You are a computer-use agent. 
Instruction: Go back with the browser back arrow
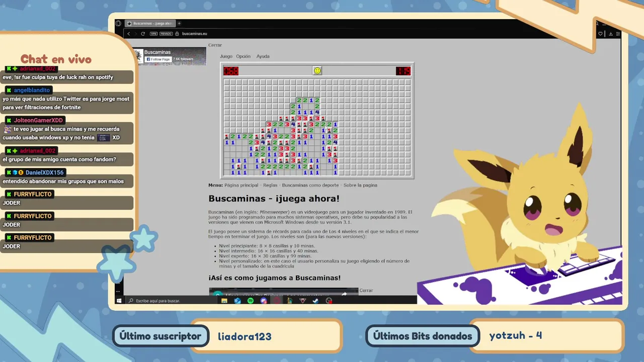pyautogui.click(x=129, y=34)
